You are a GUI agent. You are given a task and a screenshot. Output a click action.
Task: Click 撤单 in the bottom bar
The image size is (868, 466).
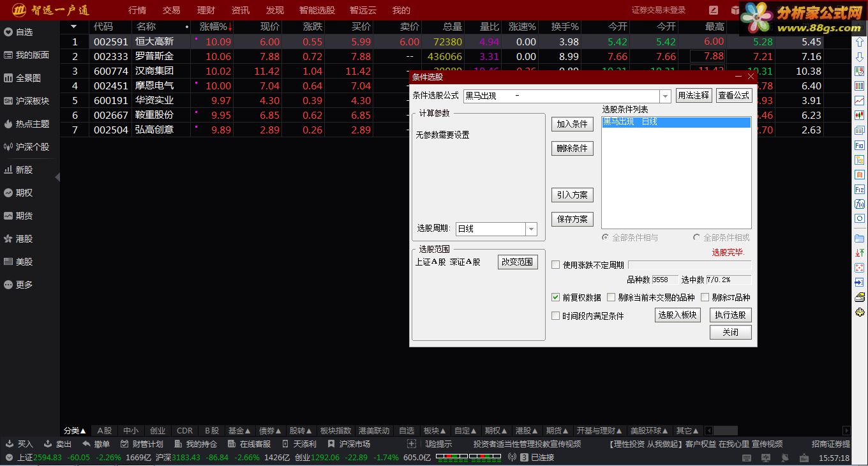point(96,444)
